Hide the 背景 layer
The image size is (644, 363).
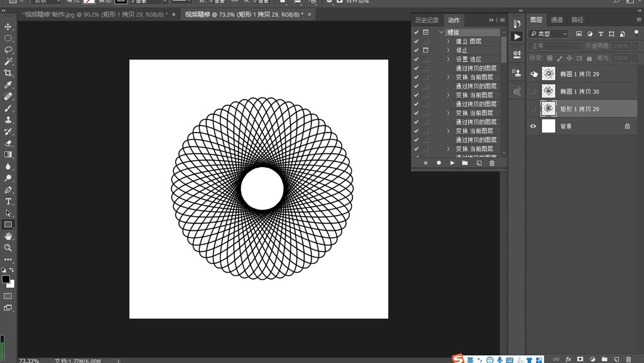[533, 126]
